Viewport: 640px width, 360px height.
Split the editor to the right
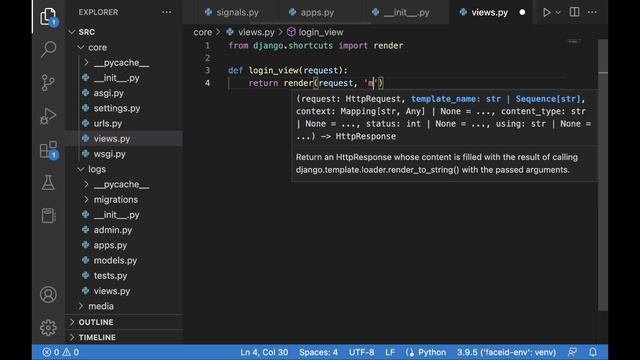[574, 12]
